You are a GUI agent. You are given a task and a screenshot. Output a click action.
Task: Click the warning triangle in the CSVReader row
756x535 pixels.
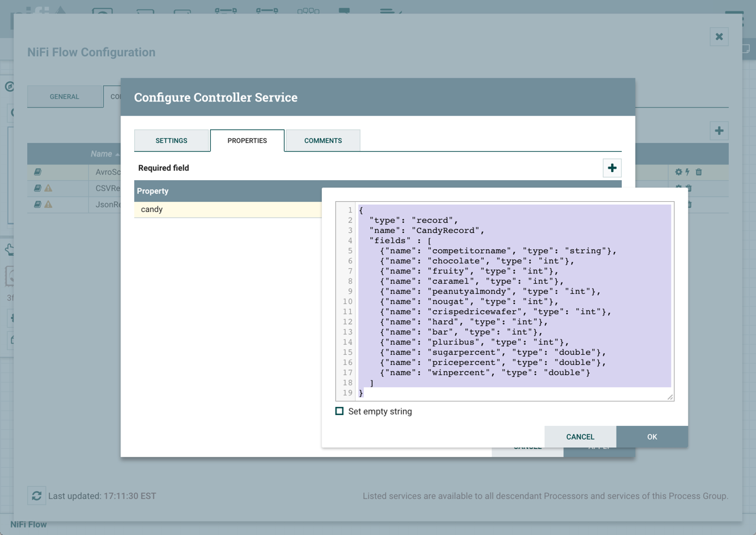(x=49, y=188)
